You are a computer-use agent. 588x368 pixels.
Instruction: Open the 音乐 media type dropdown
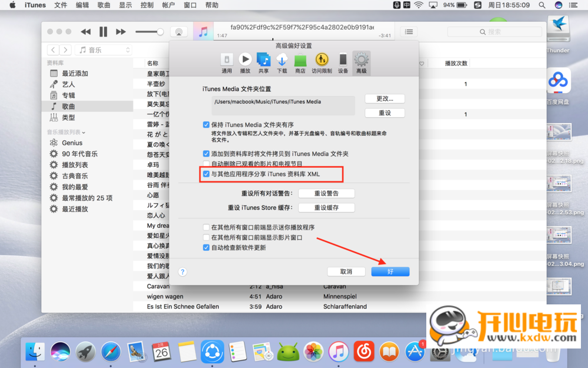[x=105, y=50]
